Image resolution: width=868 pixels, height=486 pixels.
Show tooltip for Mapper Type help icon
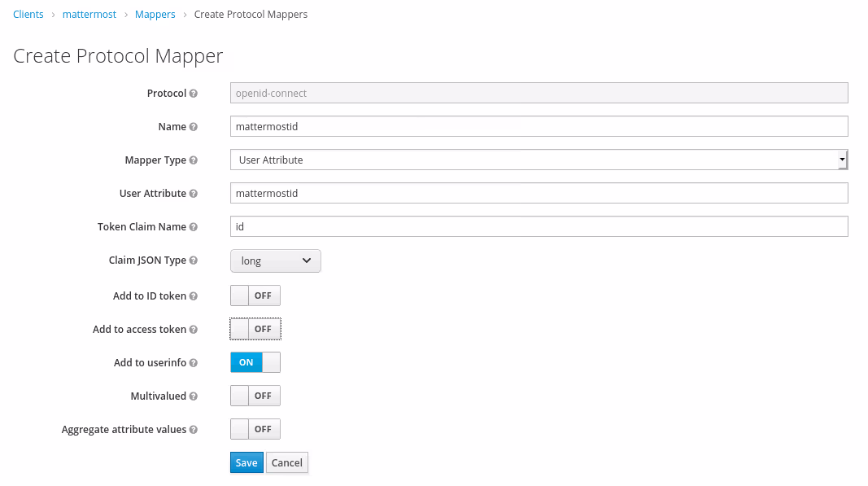click(194, 160)
